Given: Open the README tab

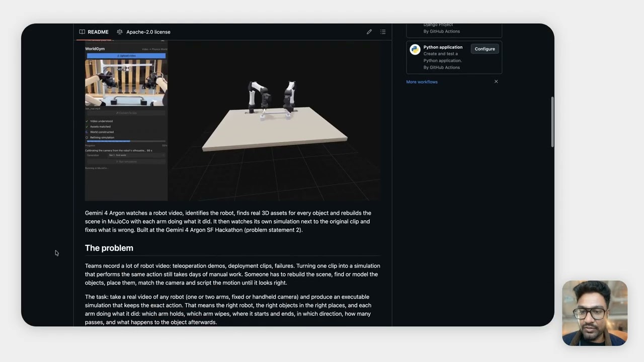Looking at the screenshot, I should (94, 32).
